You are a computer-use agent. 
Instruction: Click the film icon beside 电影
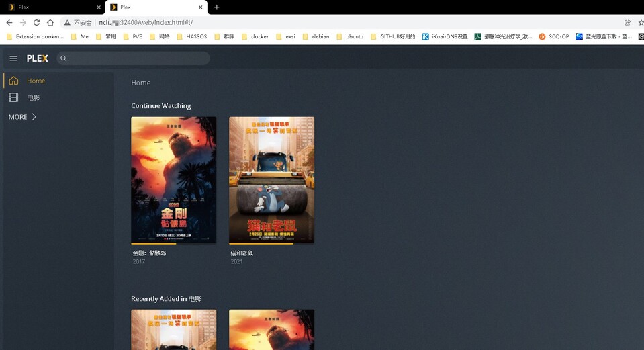tap(13, 98)
